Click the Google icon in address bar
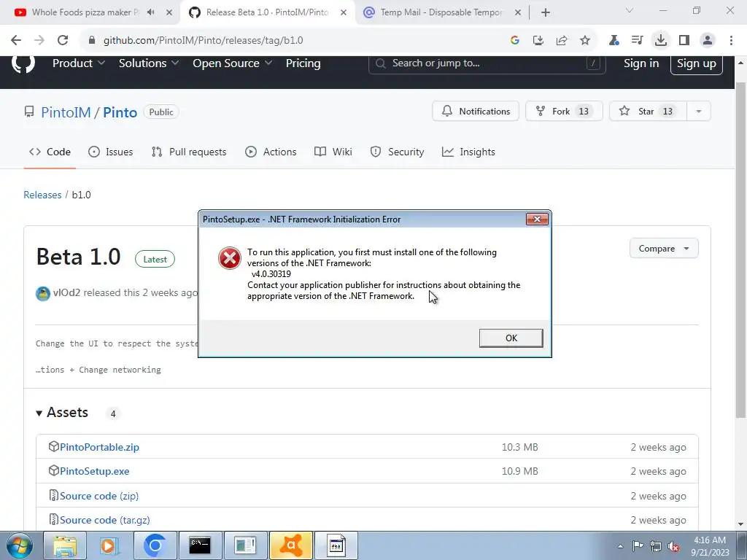The width and height of the screenshot is (747, 560). coord(514,41)
